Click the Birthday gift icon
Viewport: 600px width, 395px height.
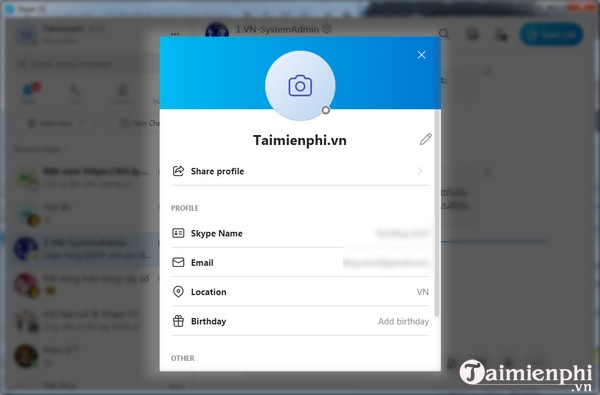tap(178, 321)
